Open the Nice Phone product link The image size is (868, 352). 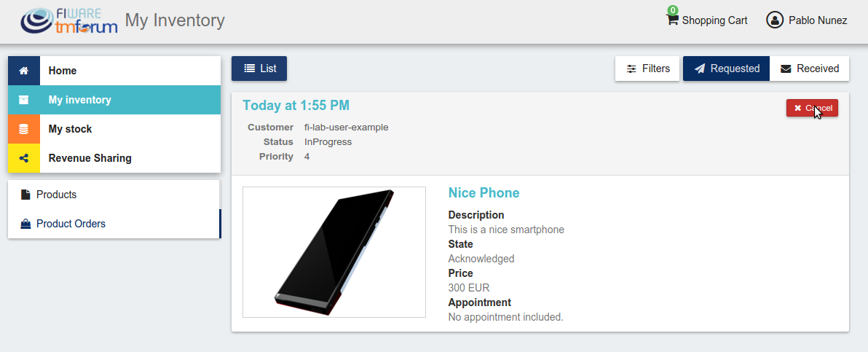tap(484, 193)
